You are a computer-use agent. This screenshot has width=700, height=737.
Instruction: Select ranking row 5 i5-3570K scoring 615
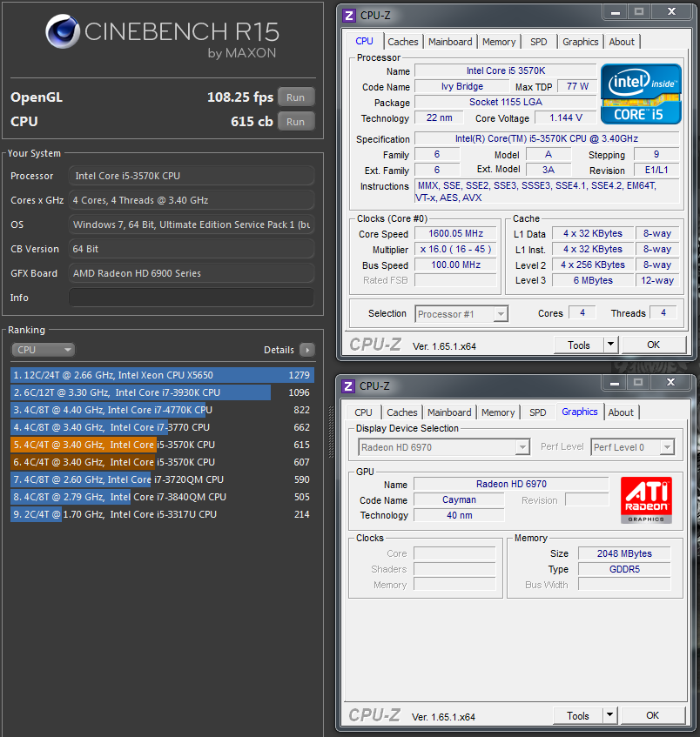tap(162, 445)
